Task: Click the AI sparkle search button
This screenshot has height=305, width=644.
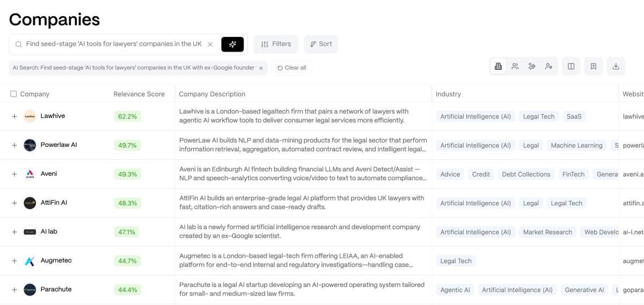Action: (x=232, y=44)
